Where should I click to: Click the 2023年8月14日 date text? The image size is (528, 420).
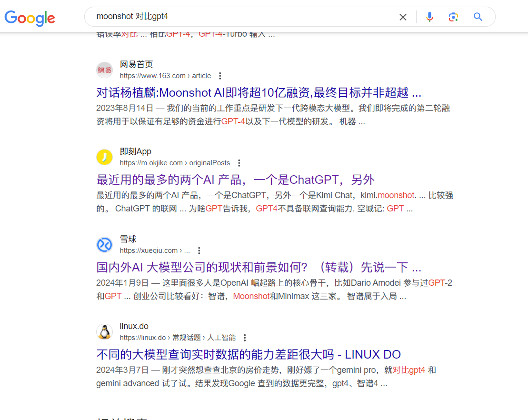coord(125,108)
